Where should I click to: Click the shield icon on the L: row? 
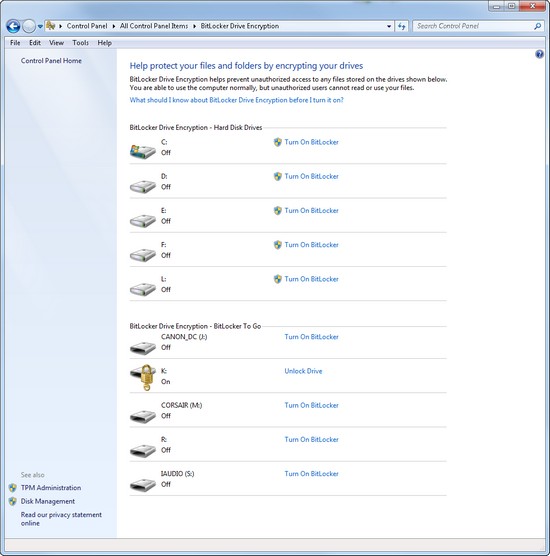pyautogui.click(x=278, y=279)
